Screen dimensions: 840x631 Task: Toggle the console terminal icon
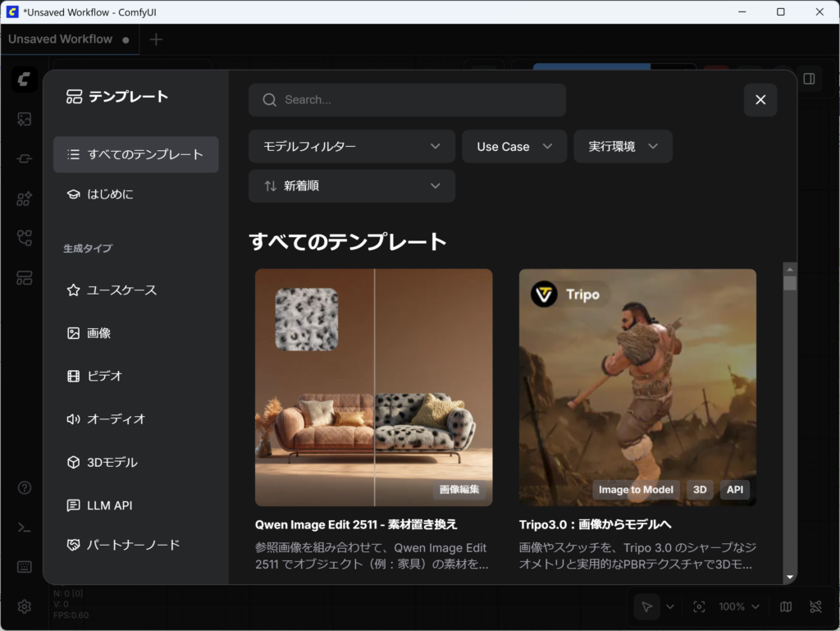[x=24, y=527]
